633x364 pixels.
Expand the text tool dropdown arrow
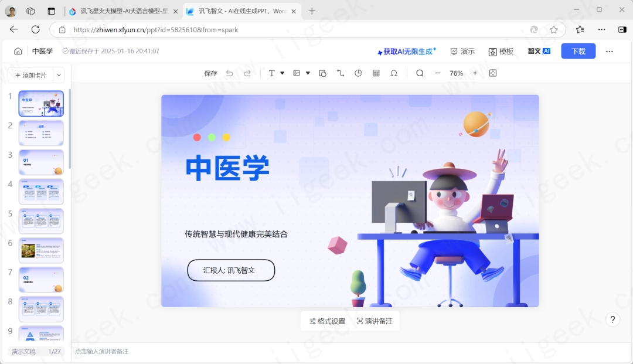[x=283, y=73]
